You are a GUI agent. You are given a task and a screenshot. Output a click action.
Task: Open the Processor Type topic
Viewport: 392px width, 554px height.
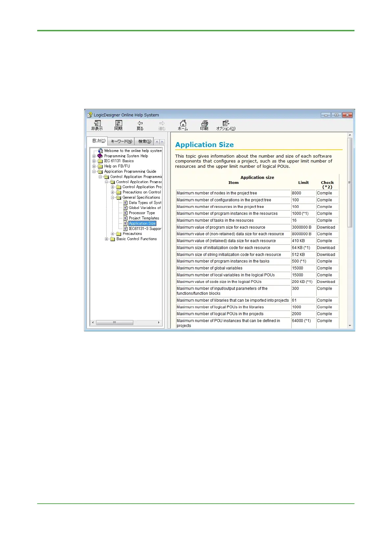[142, 213]
